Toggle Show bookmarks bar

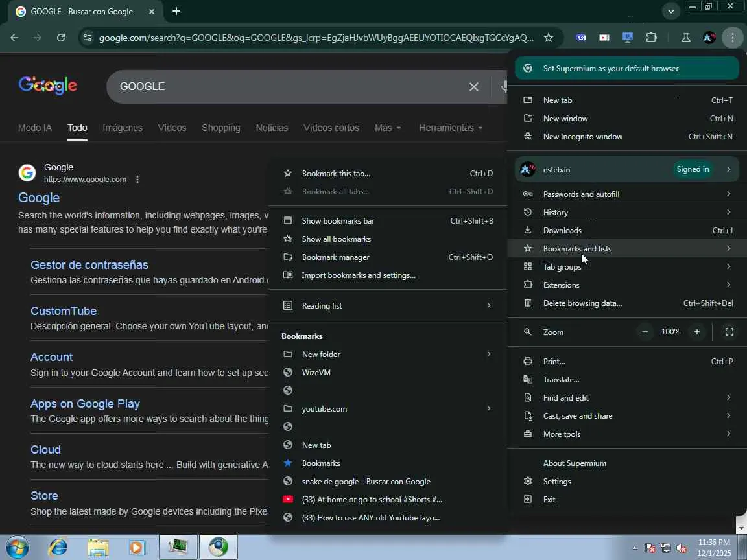(388, 221)
